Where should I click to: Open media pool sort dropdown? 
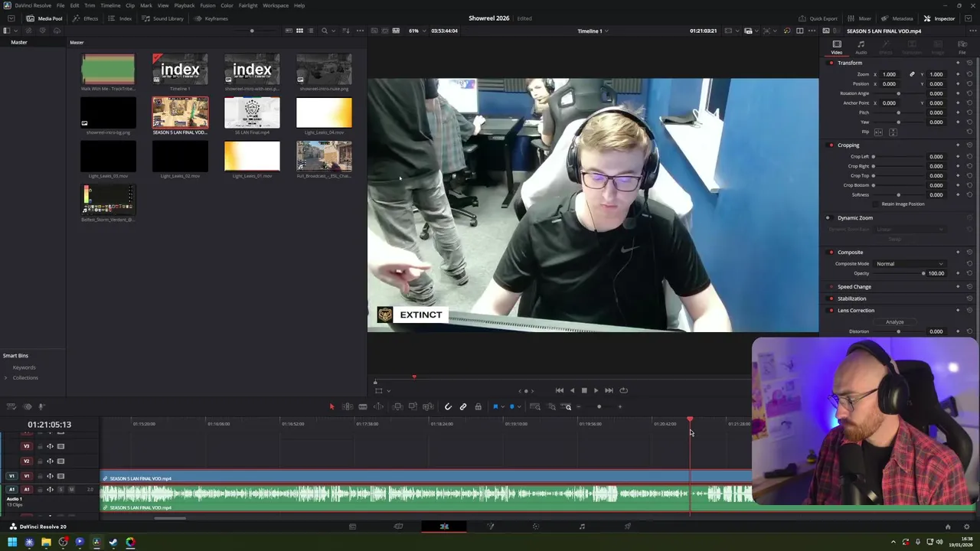click(346, 31)
